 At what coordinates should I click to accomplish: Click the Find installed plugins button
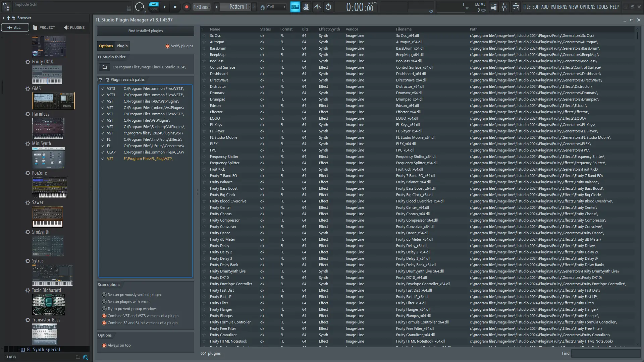pyautogui.click(x=145, y=31)
